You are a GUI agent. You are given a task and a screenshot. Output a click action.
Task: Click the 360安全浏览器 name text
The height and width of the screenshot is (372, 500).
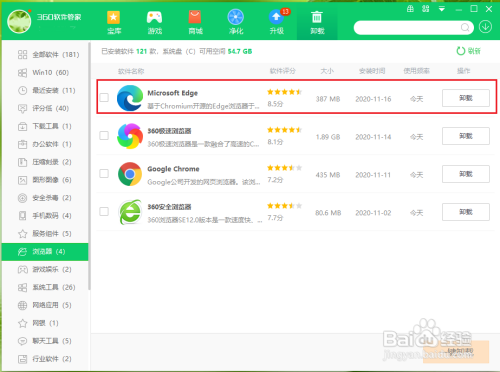click(169, 207)
